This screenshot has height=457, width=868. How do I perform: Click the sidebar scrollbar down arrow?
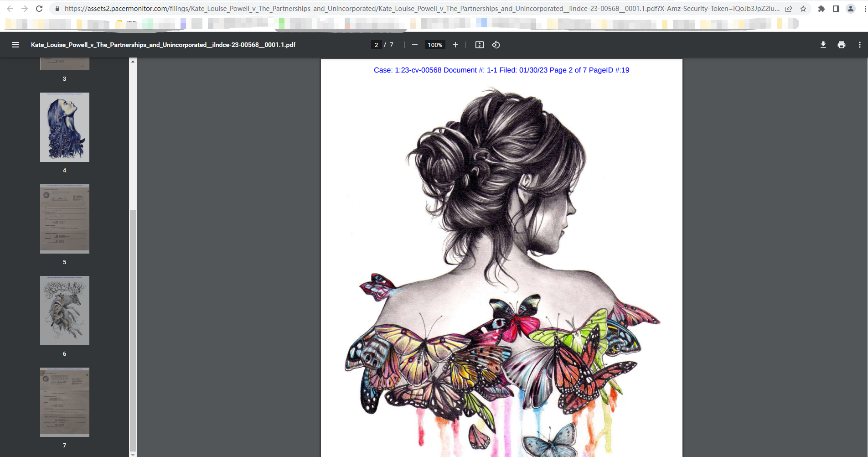coord(133,454)
